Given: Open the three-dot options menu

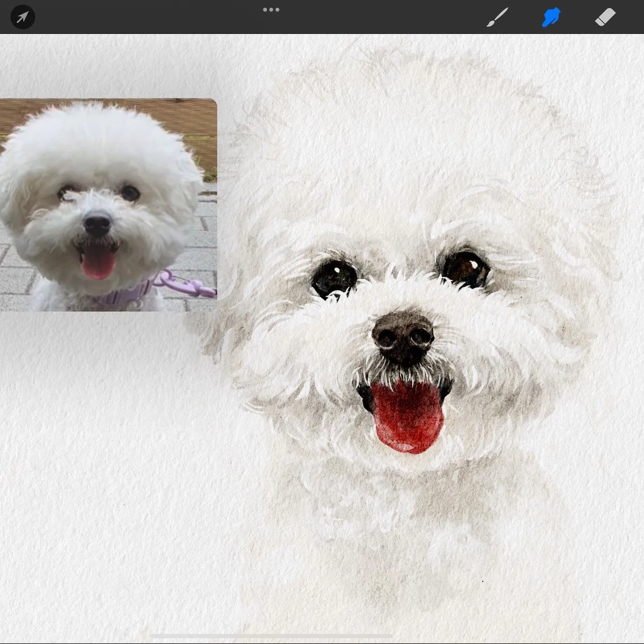Looking at the screenshot, I should pyautogui.click(x=271, y=10).
